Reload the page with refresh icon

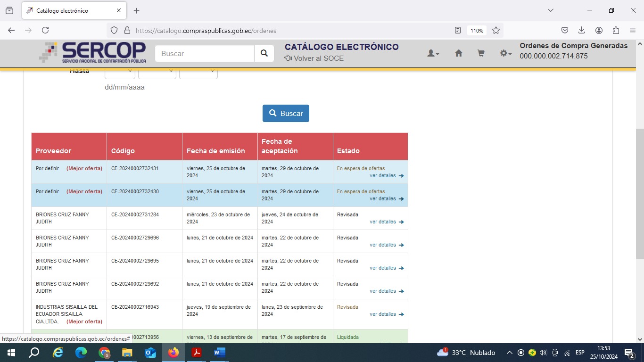[x=45, y=30]
